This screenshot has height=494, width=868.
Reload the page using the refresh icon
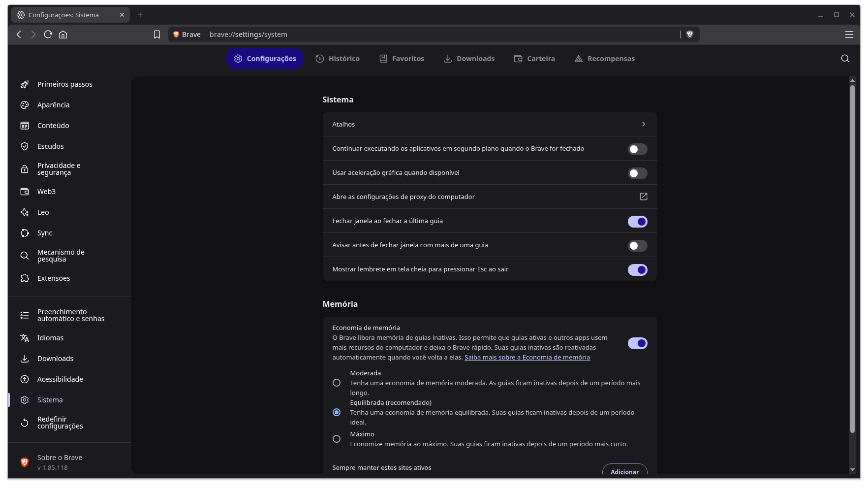tap(48, 34)
